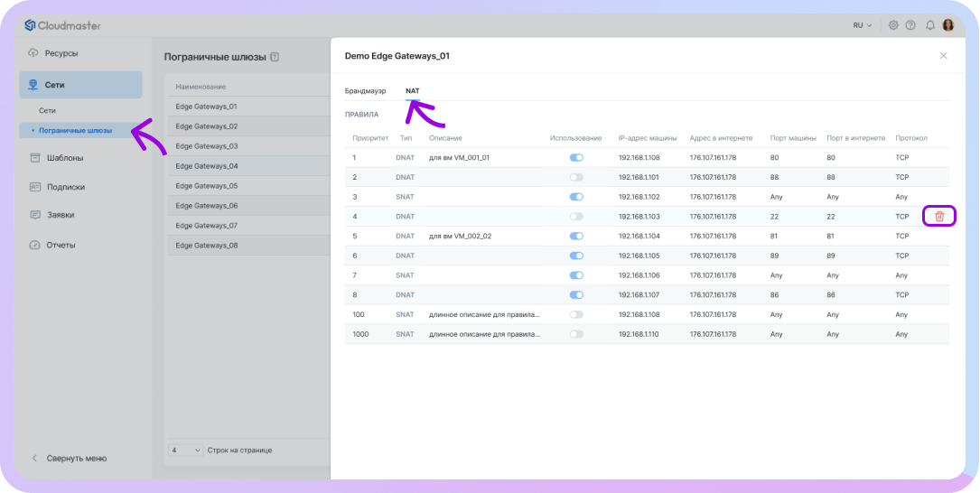The height and width of the screenshot is (493, 980).
Task: Open the help question mark icon
Action: (x=910, y=25)
